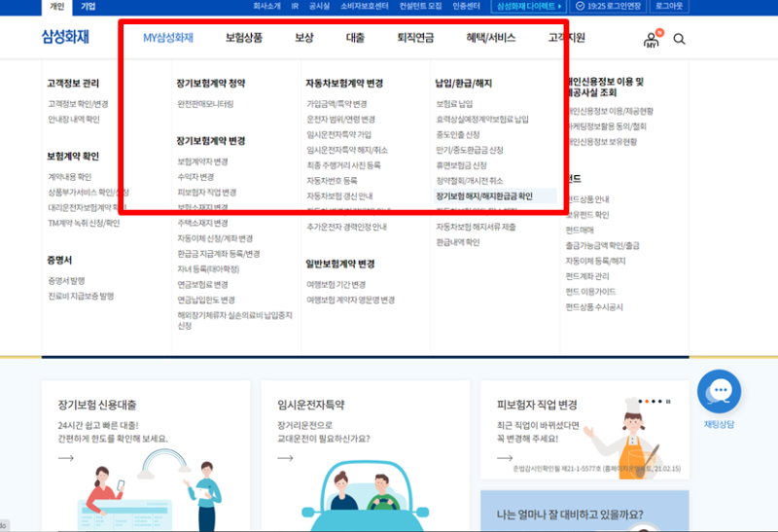Click the 컨설턴트 모집 link
This screenshot has height=532, width=778.
coord(420,7)
